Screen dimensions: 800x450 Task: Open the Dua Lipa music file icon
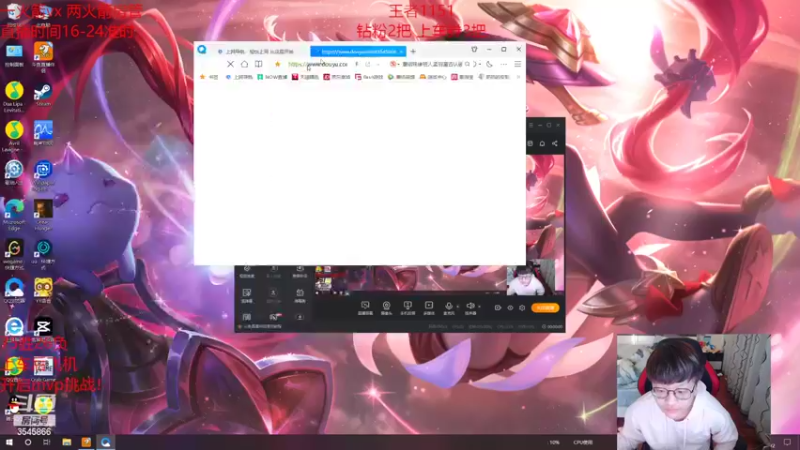14,96
